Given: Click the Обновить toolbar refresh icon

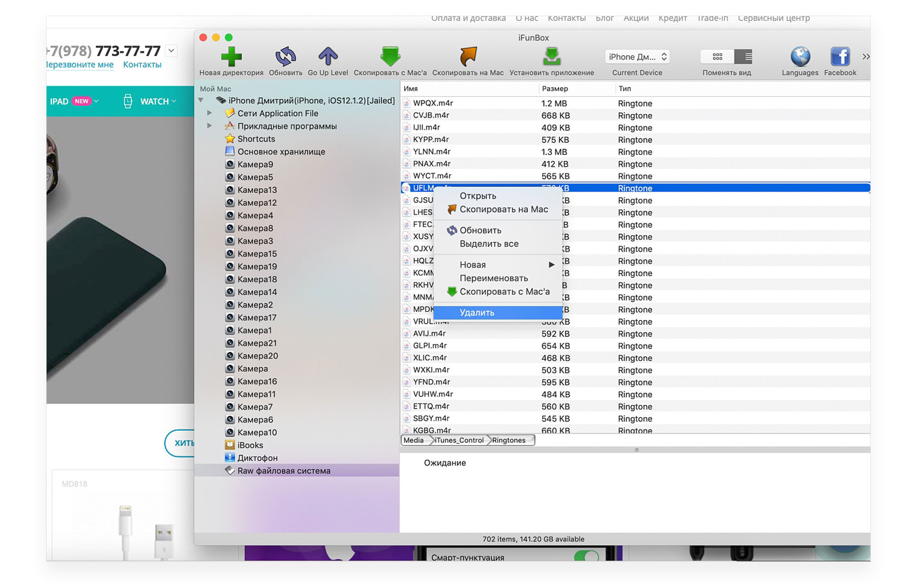Looking at the screenshot, I should point(285,57).
